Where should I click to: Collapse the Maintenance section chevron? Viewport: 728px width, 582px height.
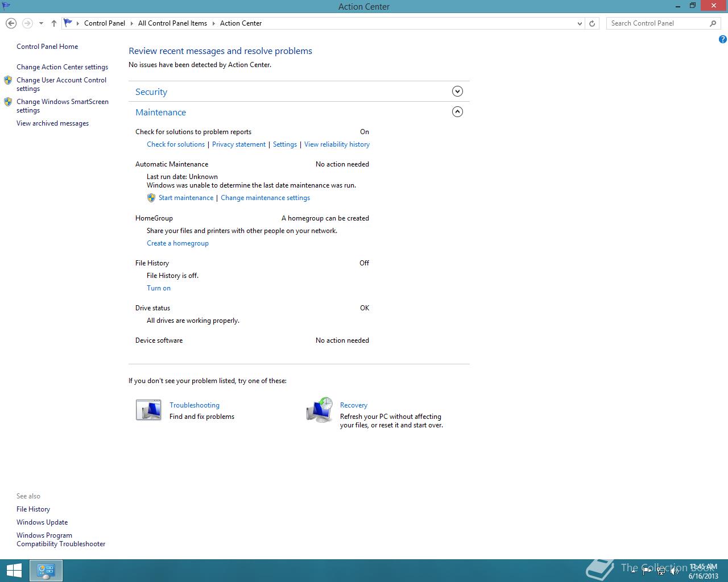click(457, 112)
